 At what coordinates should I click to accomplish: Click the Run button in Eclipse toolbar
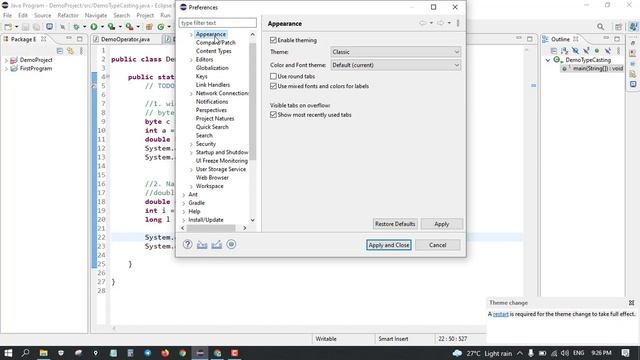pos(94,27)
